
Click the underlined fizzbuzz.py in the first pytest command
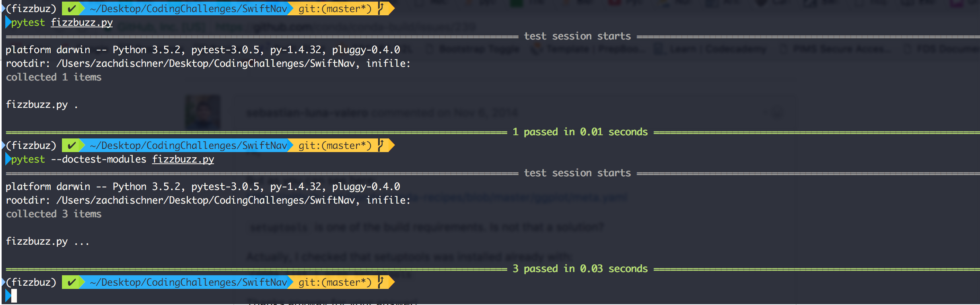pos(82,23)
